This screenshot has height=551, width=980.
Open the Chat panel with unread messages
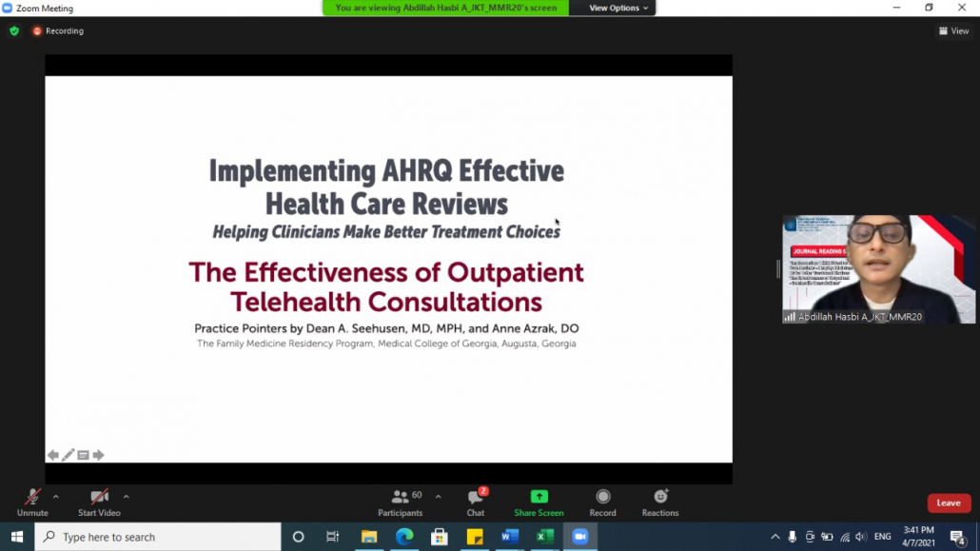coord(475,502)
